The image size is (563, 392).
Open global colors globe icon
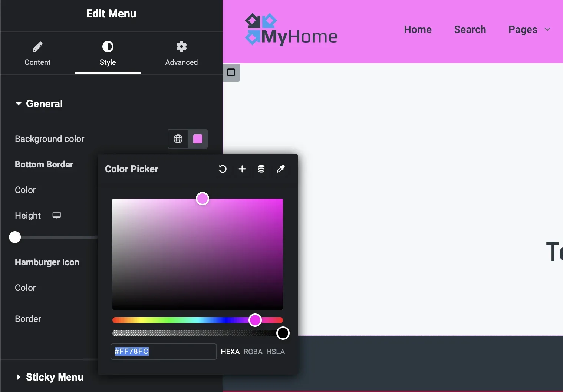pos(178,139)
